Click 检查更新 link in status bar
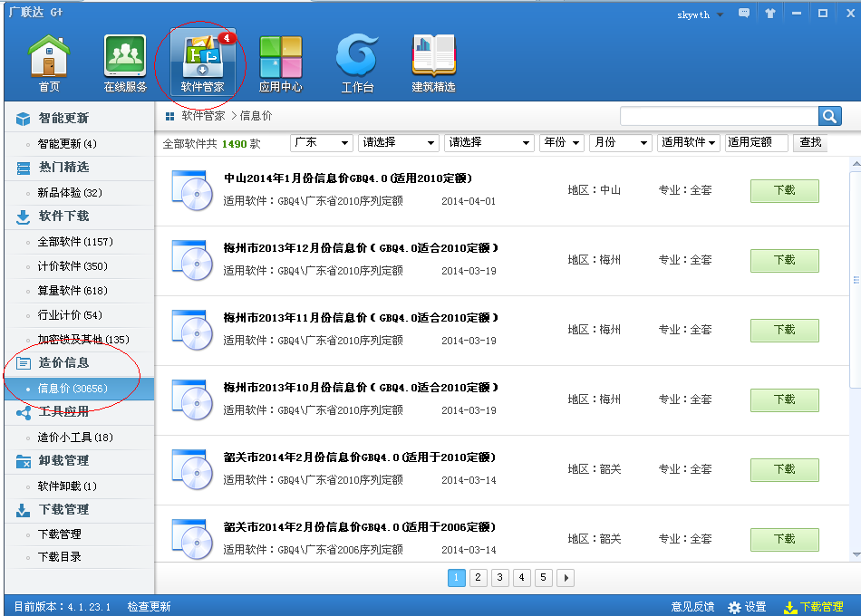Screen dimensions: 861x616 point(149,607)
